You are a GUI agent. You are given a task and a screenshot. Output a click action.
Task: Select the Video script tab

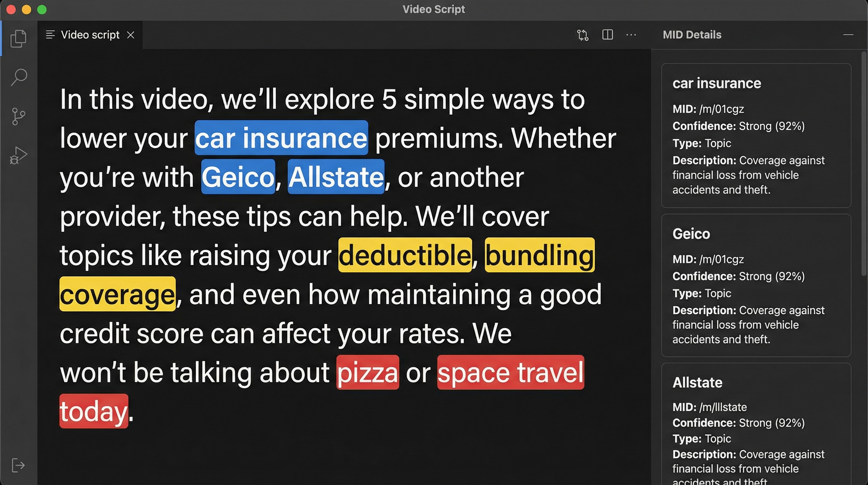click(x=90, y=35)
